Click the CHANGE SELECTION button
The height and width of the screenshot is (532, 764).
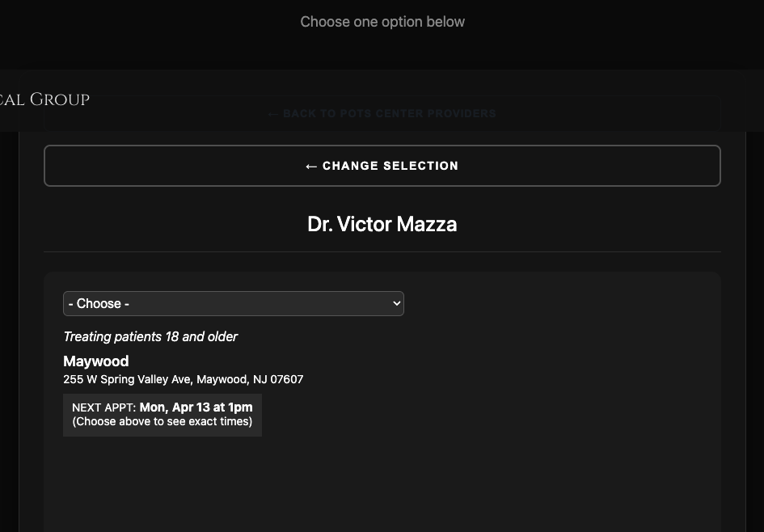382,166
